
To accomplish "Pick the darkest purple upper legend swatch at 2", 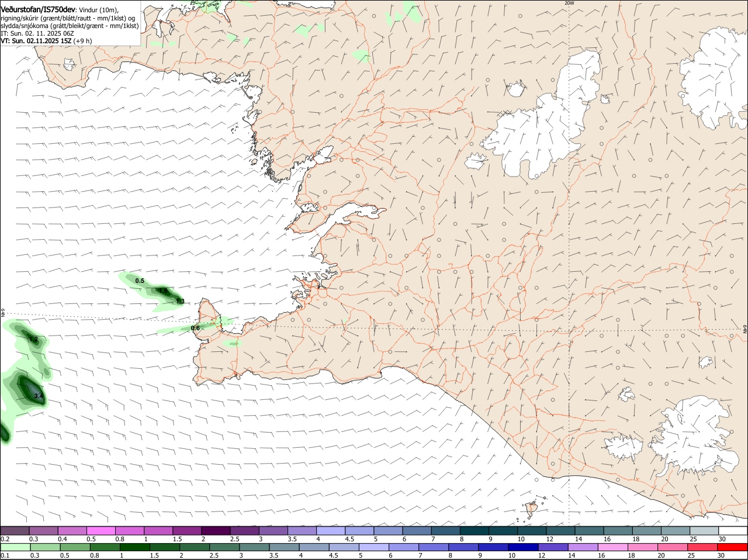I will 216,530.
